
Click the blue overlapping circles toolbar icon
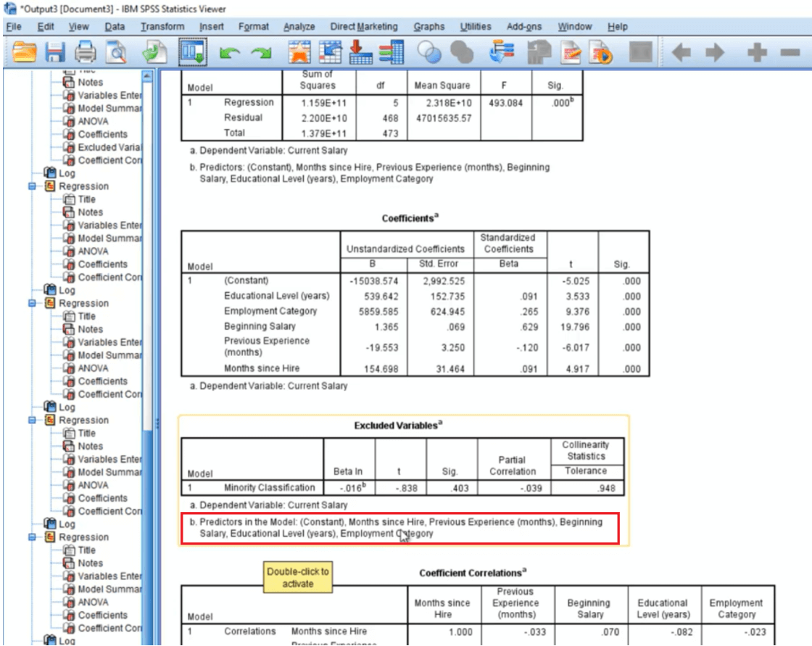click(429, 52)
